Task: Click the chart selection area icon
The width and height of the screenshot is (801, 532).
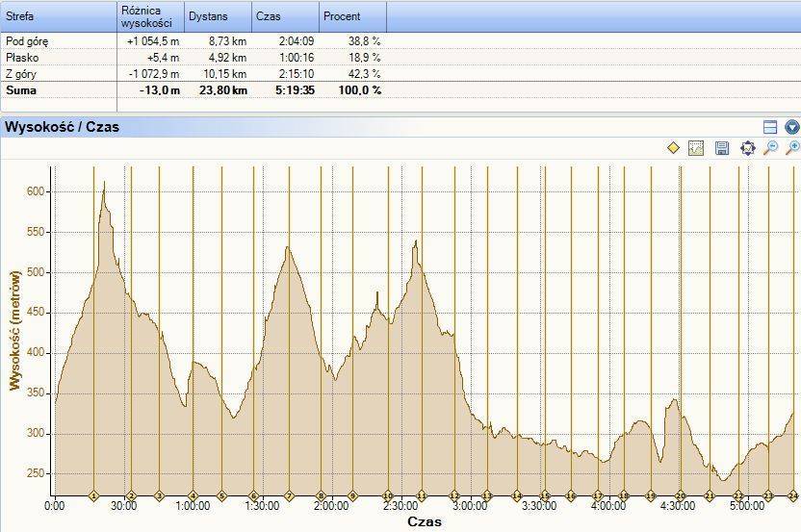Action: click(696, 148)
